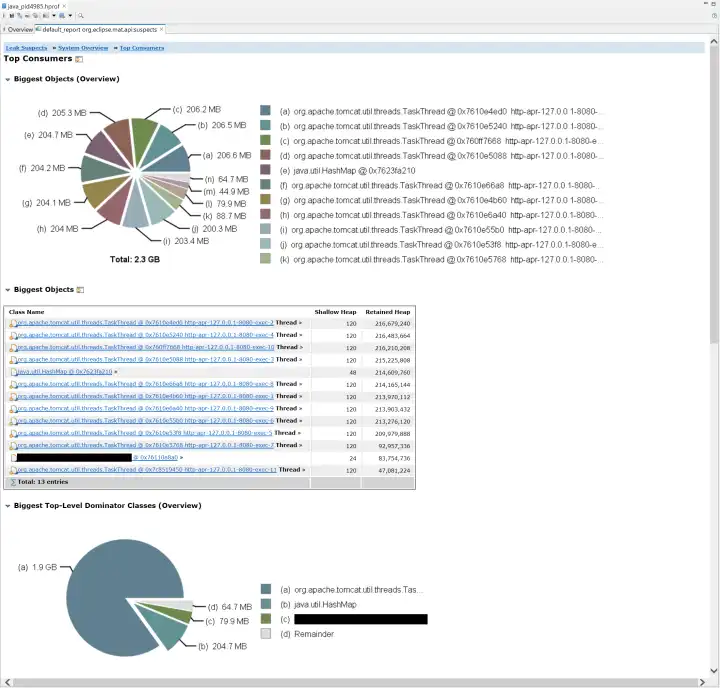Viewport: 720px width, 688px height.
Task: Click dominator pie label (a) 1.9 GB
Action: point(37,567)
